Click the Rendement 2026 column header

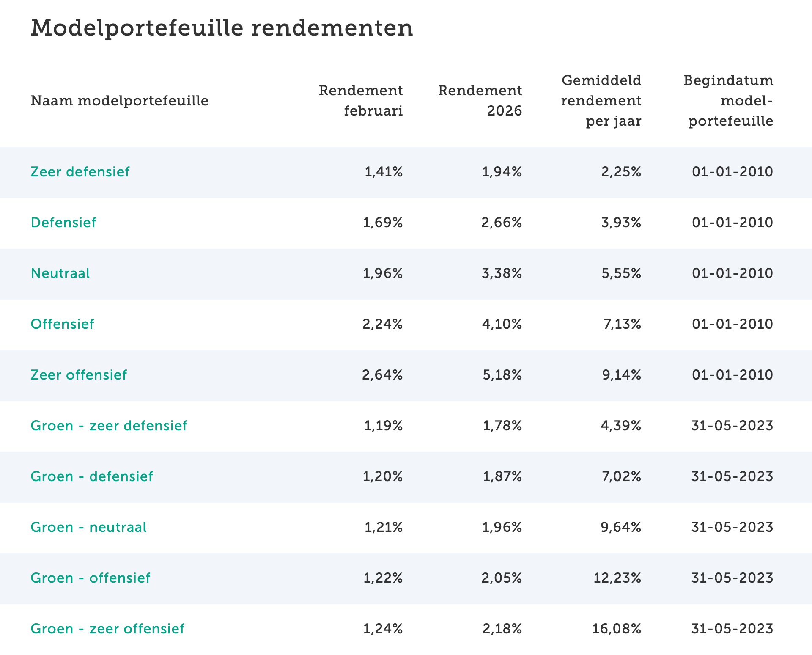[x=480, y=101]
